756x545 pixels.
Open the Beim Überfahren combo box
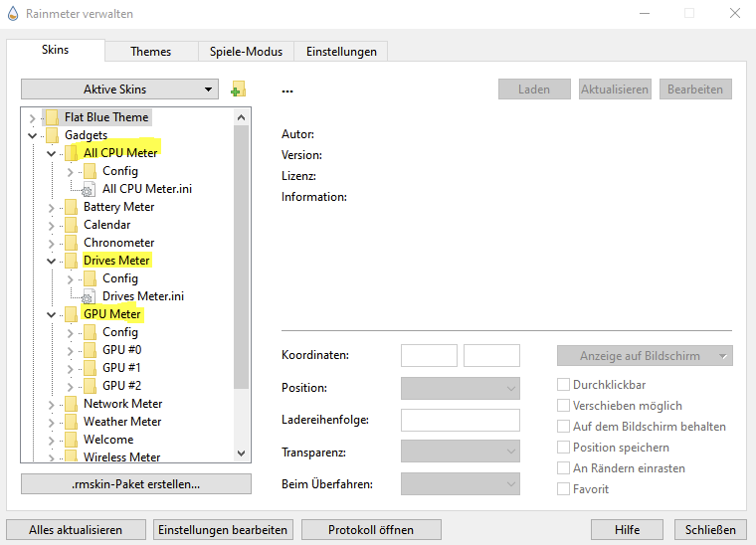tap(461, 483)
